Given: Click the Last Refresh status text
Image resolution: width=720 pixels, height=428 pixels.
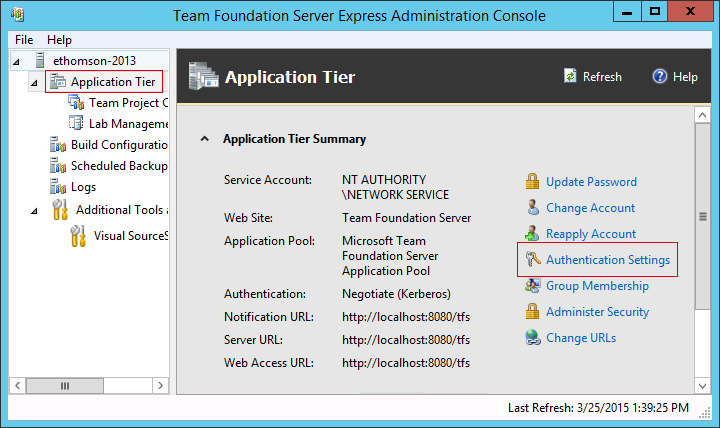Looking at the screenshot, I should pos(598,408).
